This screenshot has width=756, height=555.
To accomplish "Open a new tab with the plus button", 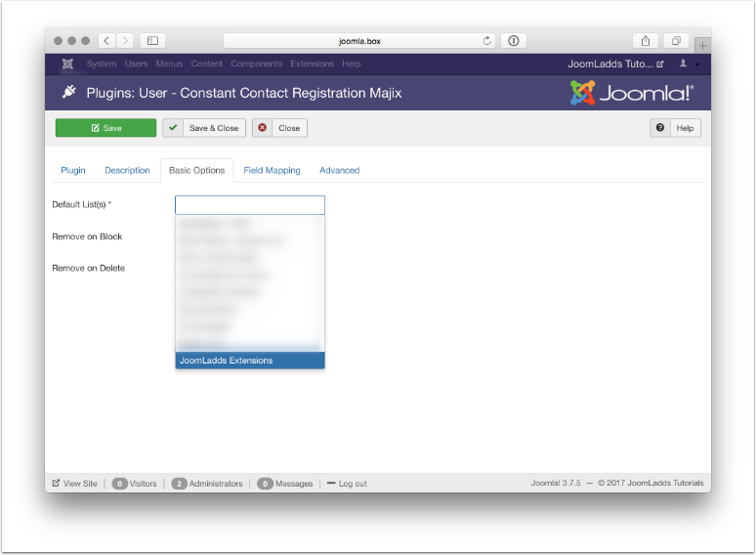I will pyautogui.click(x=702, y=46).
